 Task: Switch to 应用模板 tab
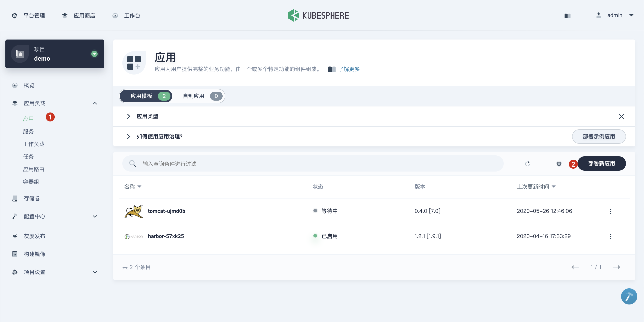pyautogui.click(x=146, y=96)
